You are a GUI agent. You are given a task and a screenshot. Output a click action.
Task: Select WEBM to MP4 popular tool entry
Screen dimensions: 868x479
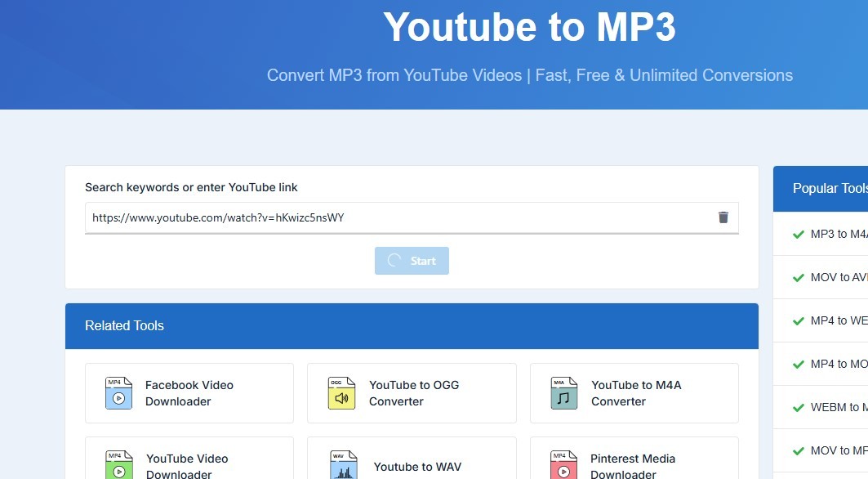pyautogui.click(x=821, y=407)
